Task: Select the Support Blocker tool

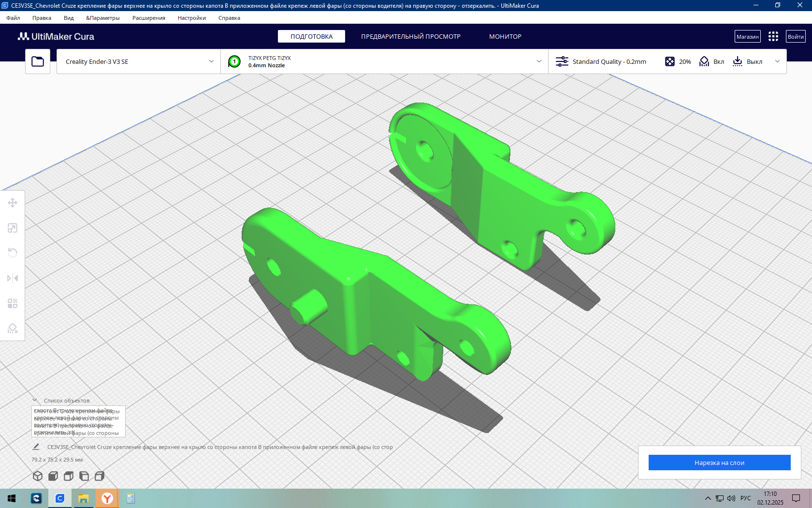Action: coord(13,329)
